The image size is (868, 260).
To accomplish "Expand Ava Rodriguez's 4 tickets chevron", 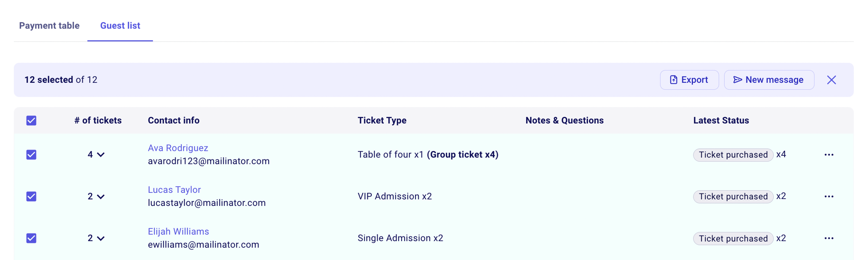I will (x=101, y=155).
